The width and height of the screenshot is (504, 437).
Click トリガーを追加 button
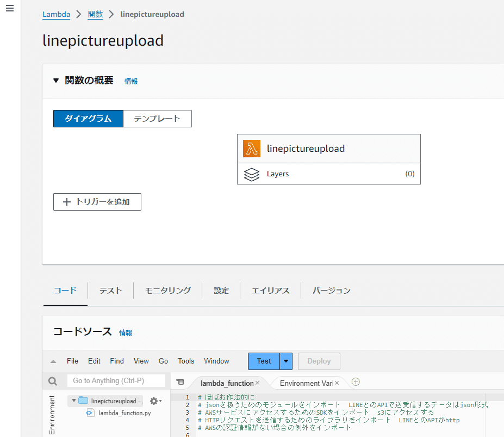click(97, 202)
